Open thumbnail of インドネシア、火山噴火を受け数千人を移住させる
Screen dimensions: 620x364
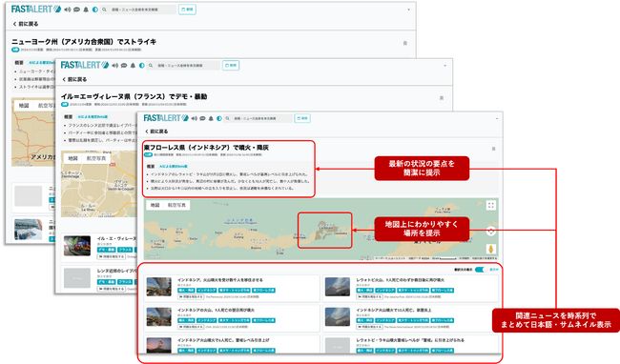(158, 287)
